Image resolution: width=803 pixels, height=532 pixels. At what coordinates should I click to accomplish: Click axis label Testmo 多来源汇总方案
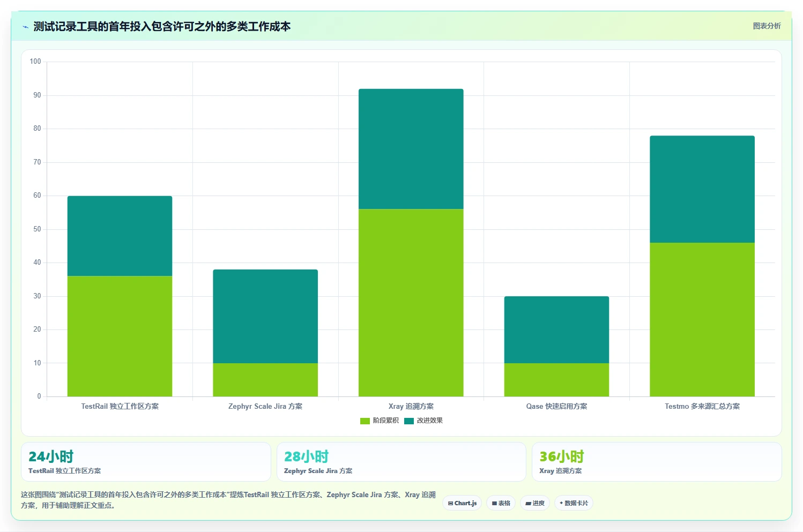(x=702, y=406)
